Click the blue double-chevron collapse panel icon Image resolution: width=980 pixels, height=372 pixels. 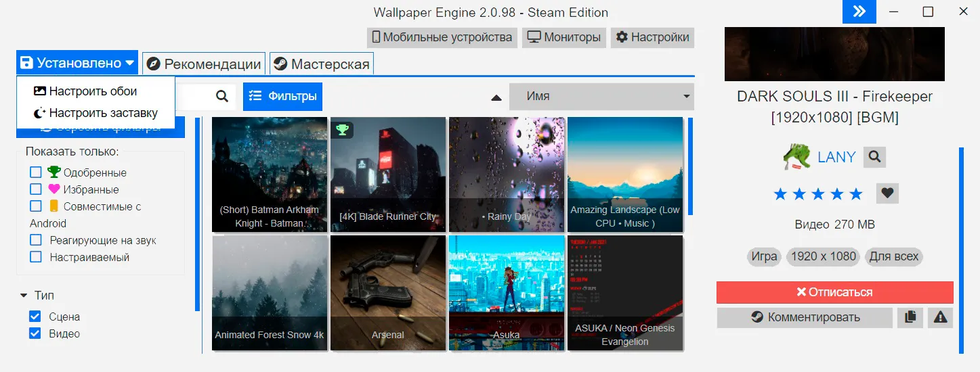[859, 12]
